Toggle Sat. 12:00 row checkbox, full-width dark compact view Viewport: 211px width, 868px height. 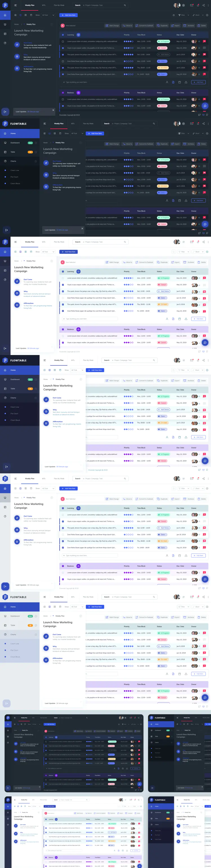(63, 55)
